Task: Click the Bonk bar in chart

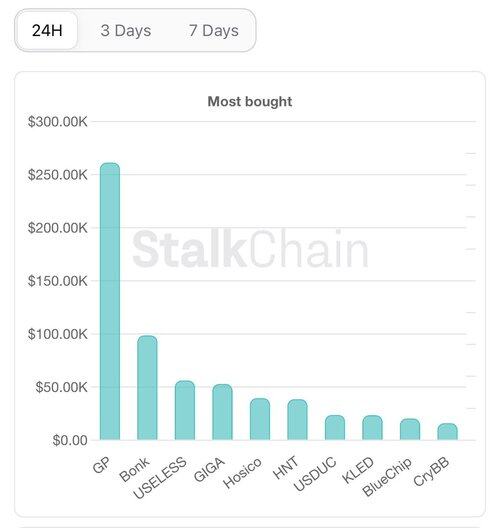Action: pyautogui.click(x=147, y=388)
